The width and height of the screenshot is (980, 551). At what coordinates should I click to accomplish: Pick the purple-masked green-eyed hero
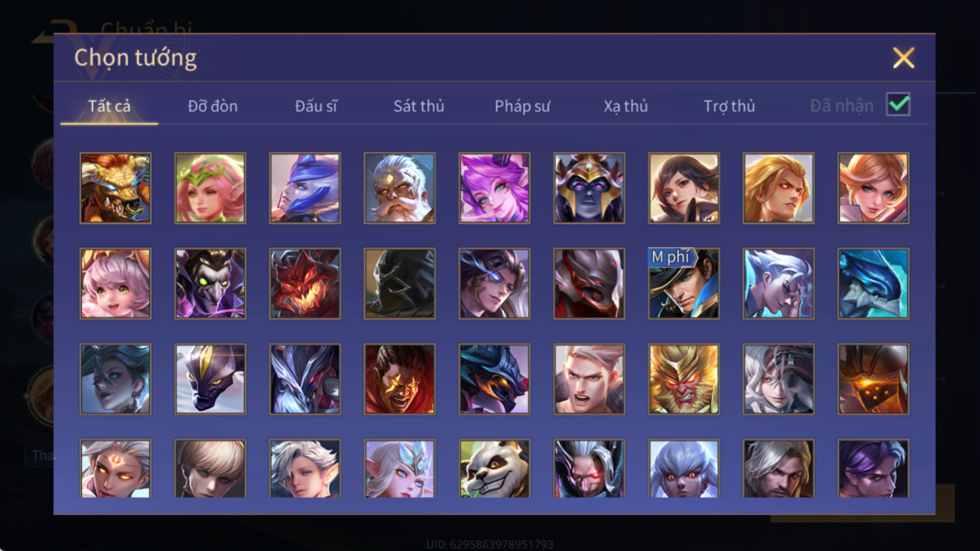210,284
